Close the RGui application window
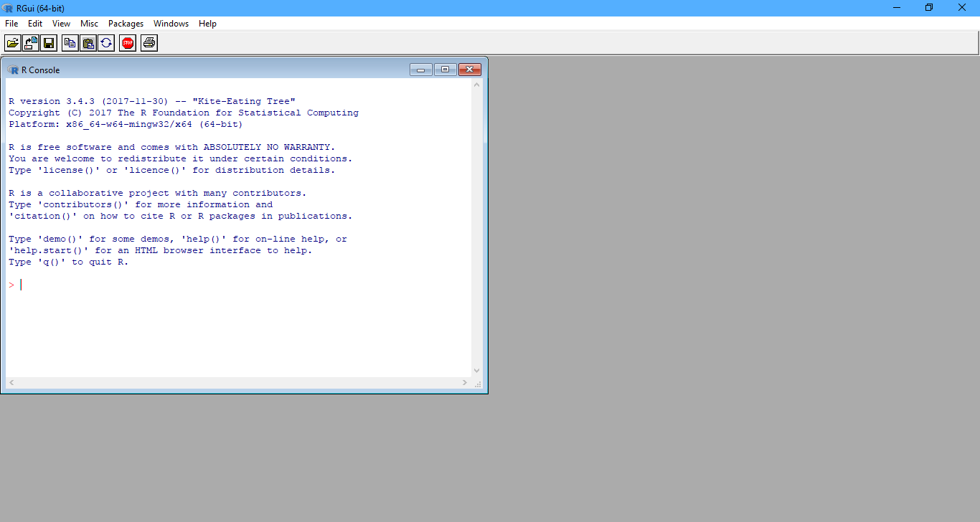The image size is (980, 522). click(x=962, y=8)
